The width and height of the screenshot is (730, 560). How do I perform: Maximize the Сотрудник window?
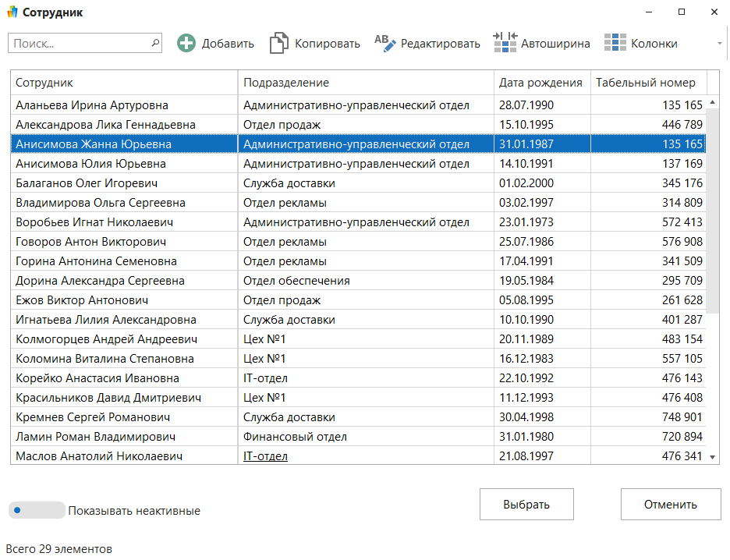click(681, 12)
